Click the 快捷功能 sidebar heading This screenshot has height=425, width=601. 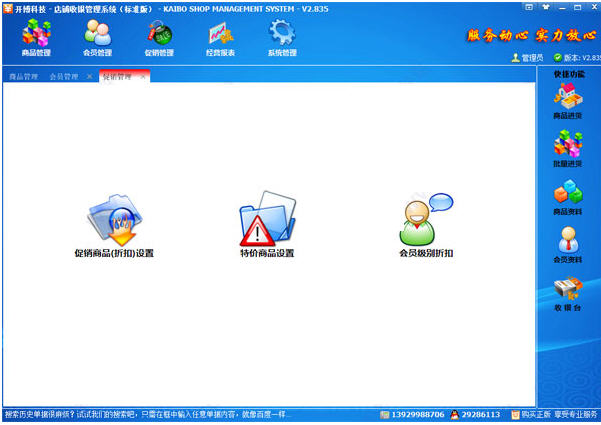[569, 74]
